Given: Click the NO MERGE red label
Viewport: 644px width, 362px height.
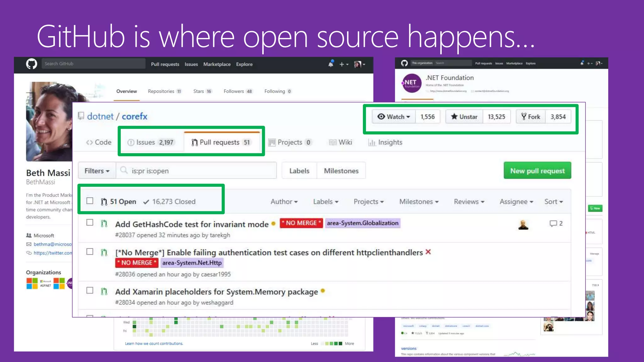Looking at the screenshot, I should click(x=301, y=223).
